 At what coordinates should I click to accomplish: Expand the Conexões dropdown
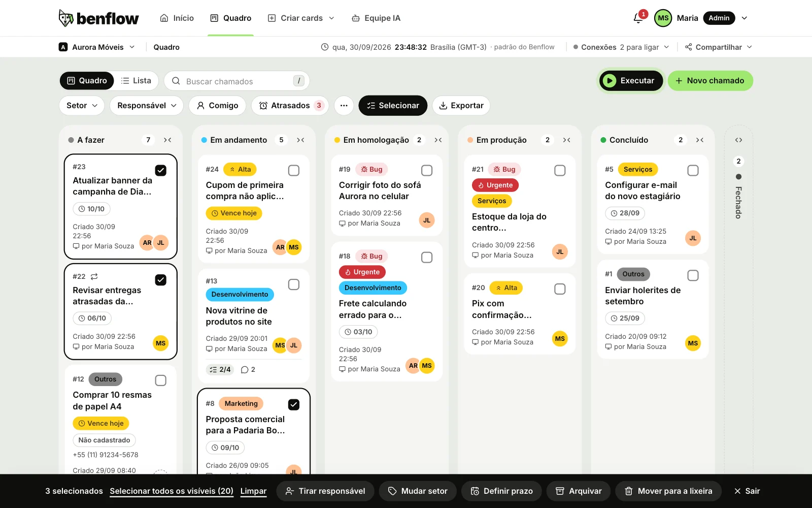[x=621, y=47]
